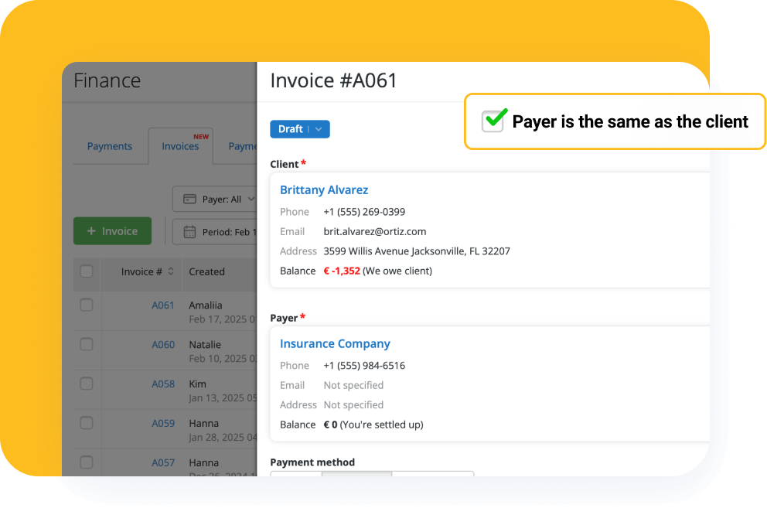This screenshot has height=532, width=767.
Task: Open the Draft status dropdown
Action: coord(299,129)
